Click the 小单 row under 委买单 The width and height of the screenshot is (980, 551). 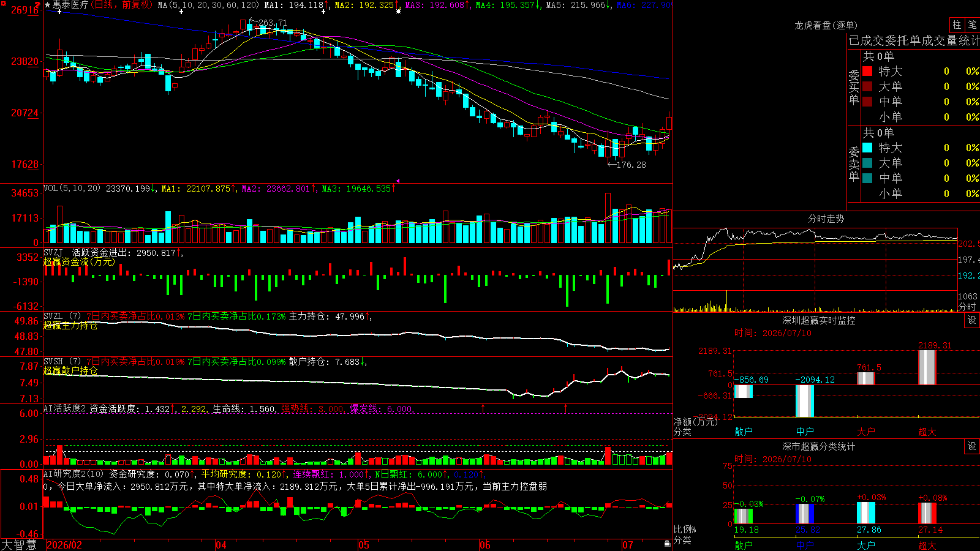click(920, 117)
